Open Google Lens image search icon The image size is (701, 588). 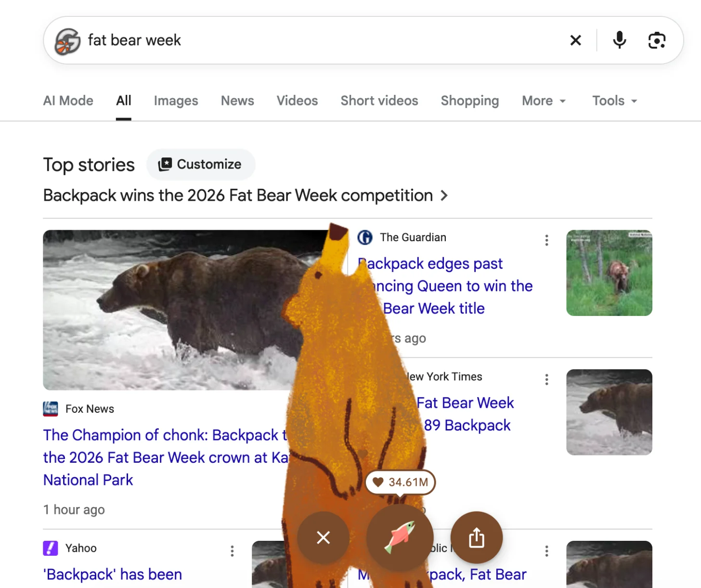(x=657, y=40)
